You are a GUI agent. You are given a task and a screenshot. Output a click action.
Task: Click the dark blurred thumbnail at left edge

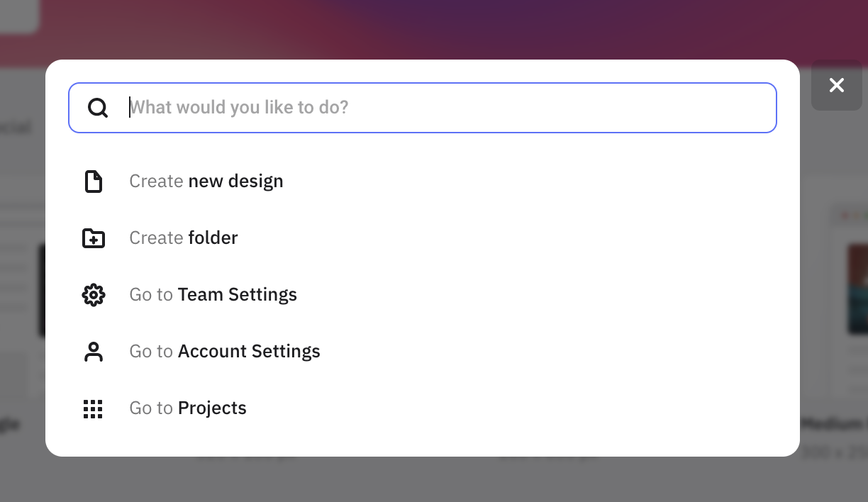pyautogui.click(x=42, y=291)
